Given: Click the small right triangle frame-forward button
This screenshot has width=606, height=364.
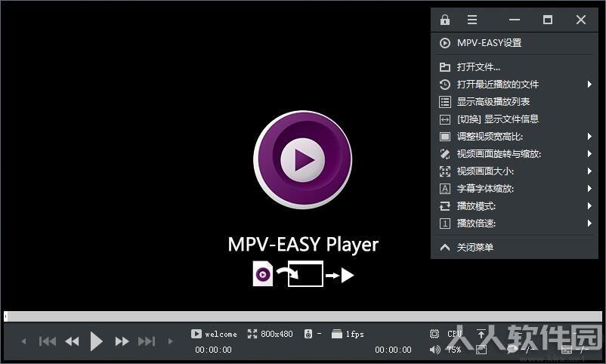Looking at the screenshot, I should click(x=171, y=341).
